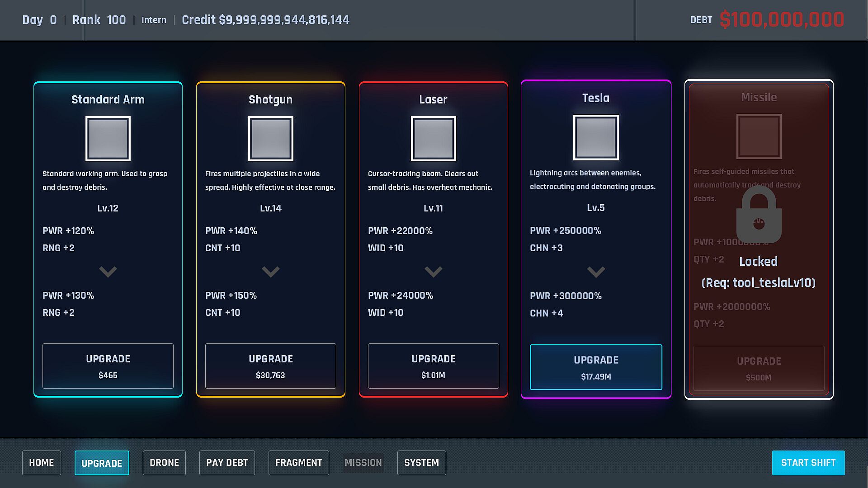Click the Laser down chevron

tap(433, 272)
